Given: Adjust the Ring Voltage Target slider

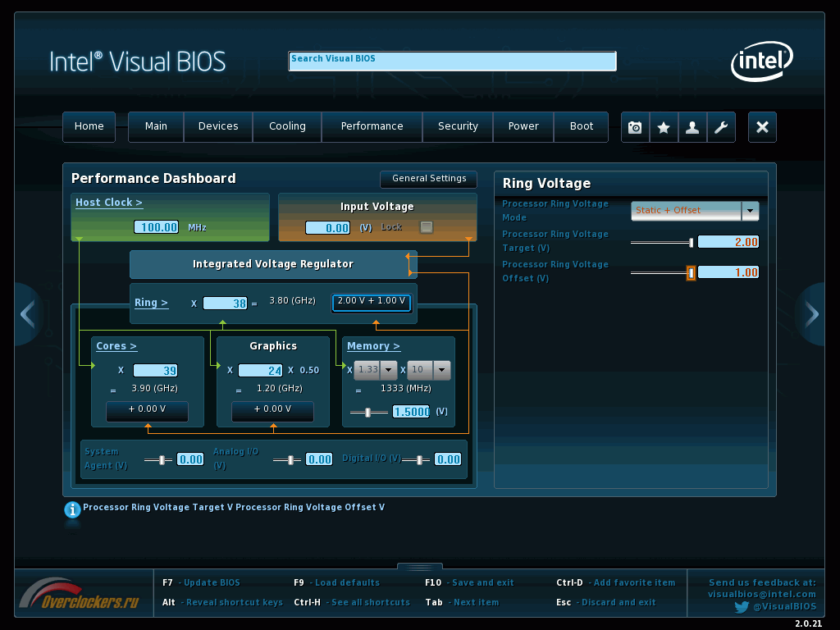Looking at the screenshot, I should click(662, 243).
